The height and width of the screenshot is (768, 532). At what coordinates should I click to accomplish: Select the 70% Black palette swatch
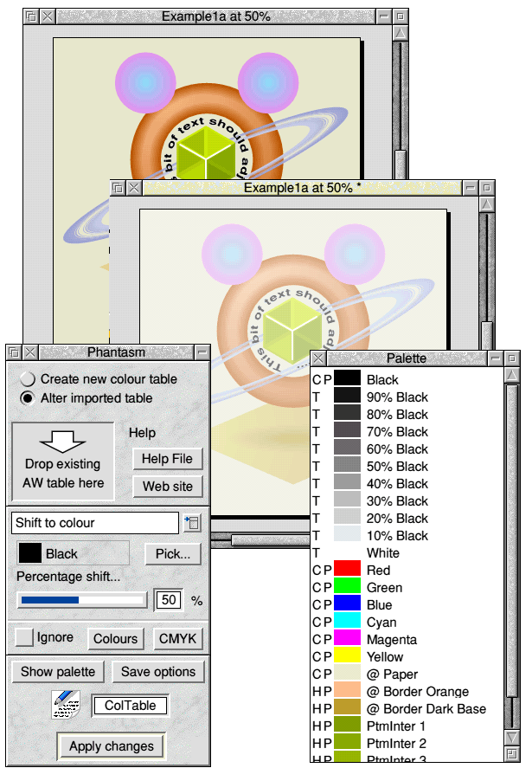tap(348, 430)
